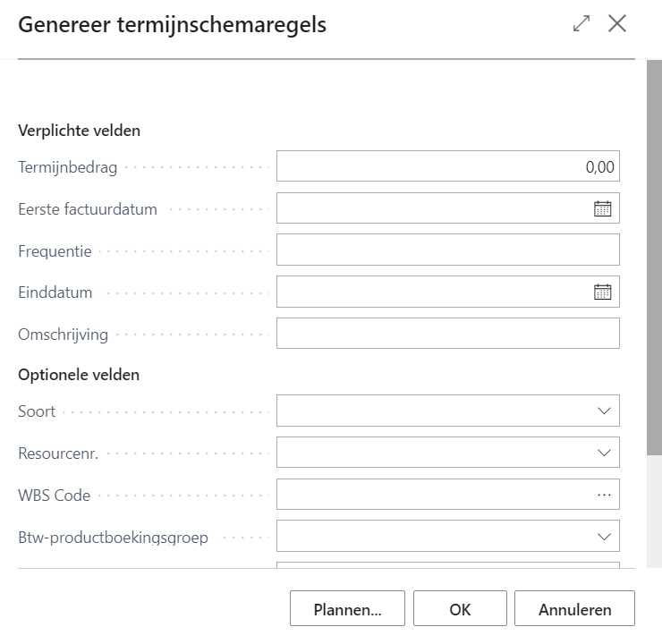Focus the Termijnbedrag amount field

[x=447, y=166]
